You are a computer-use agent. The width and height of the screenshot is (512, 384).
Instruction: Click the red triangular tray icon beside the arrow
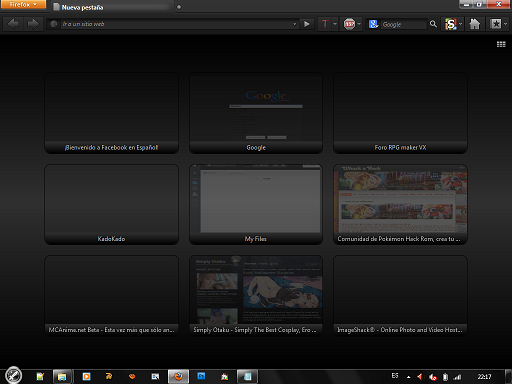coord(420,377)
